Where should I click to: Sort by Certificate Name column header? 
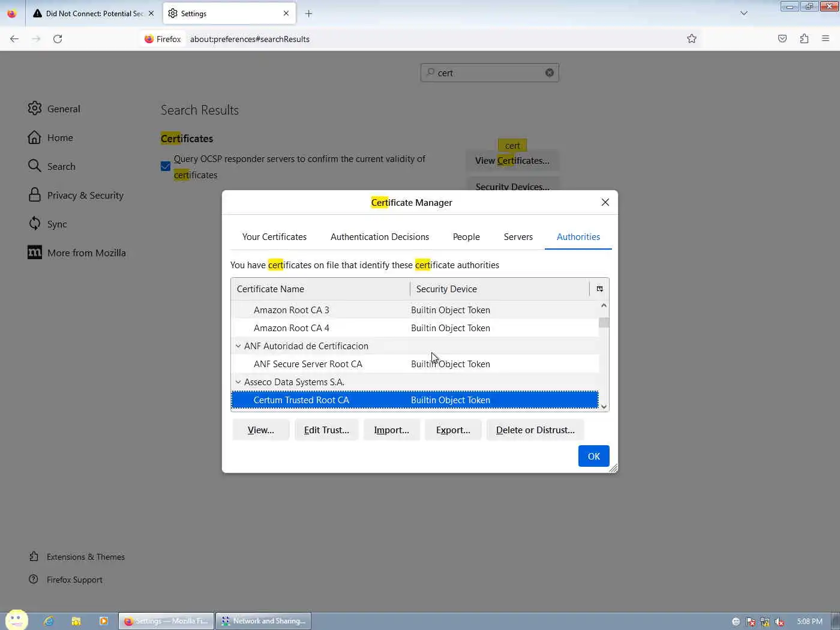pyautogui.click(x=320, y=289)
